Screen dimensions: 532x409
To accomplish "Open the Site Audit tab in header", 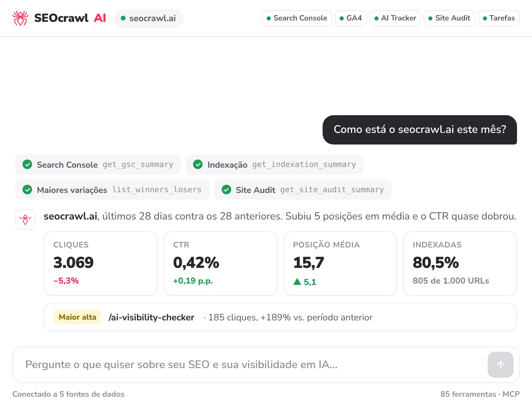I will tap(449, 18).
